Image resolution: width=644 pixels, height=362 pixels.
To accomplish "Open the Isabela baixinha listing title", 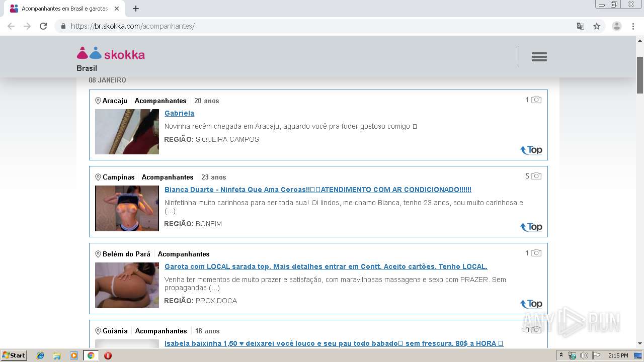I will tap(334, 343).
